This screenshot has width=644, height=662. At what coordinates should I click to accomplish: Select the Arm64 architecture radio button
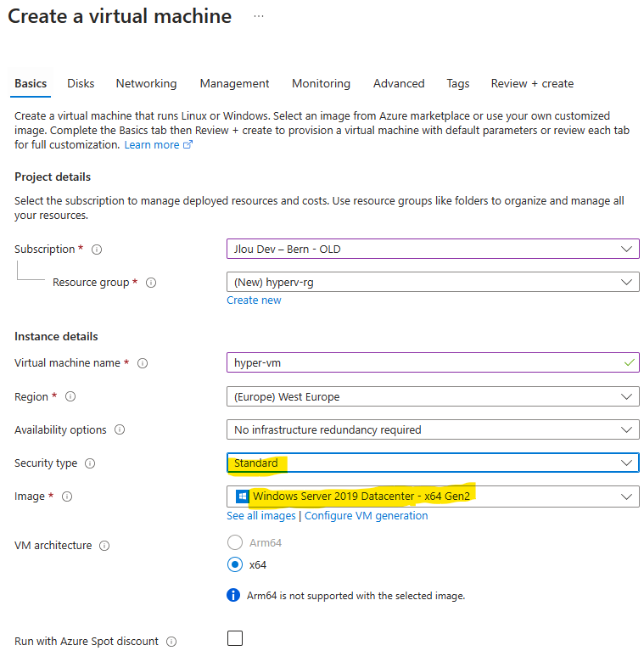[234, 542]
